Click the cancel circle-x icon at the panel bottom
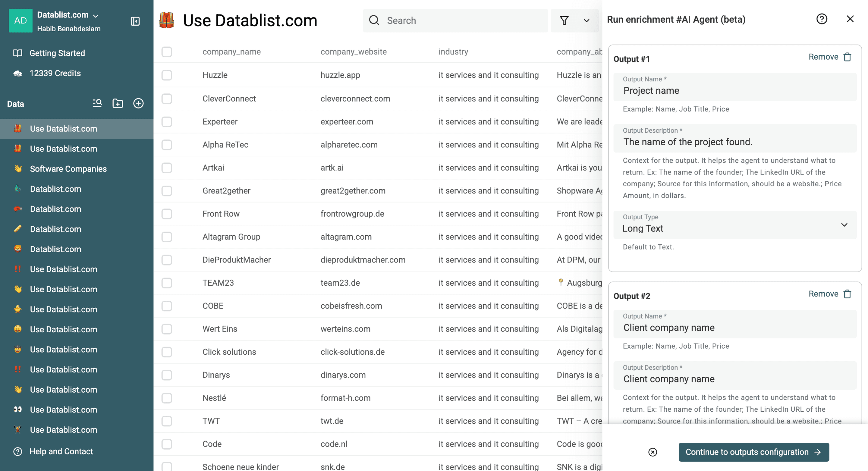This screenshot has width=868, height=471. tap(653, 452)
